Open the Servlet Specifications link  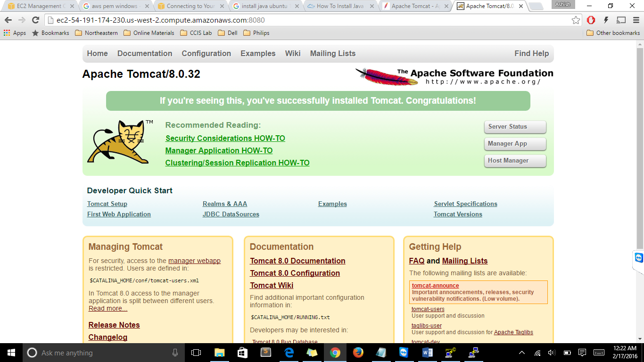466,204
